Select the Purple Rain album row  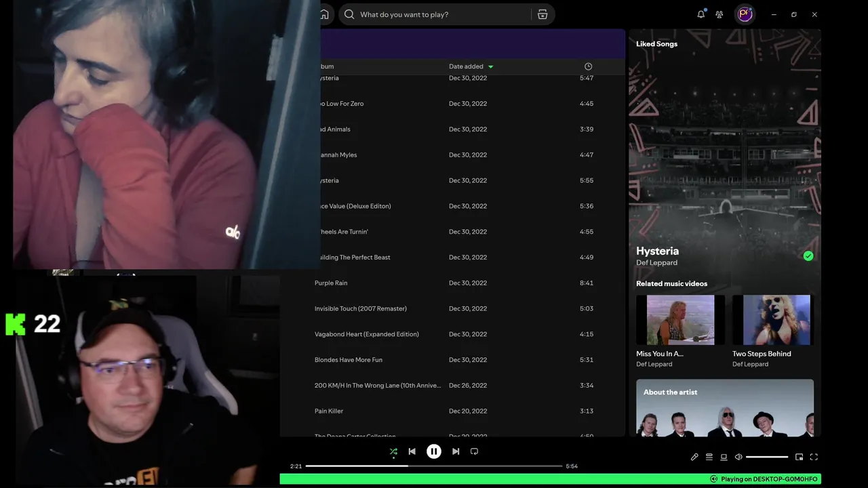453,283
